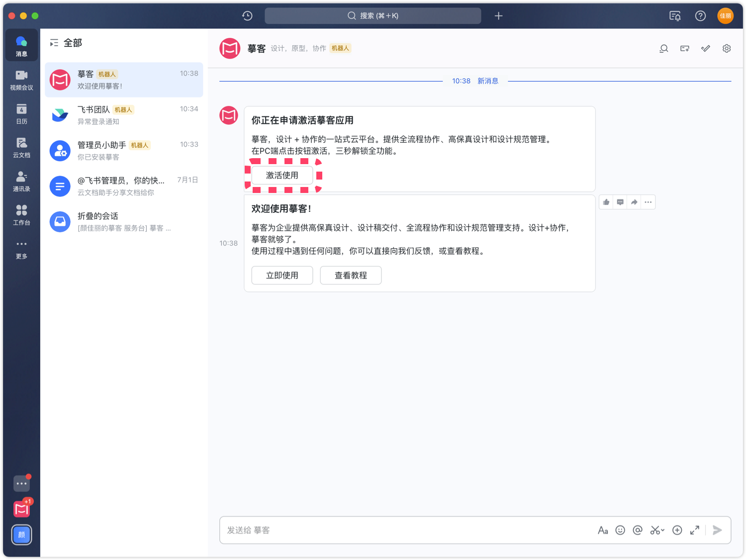The width and height of the screenshot is (746, 560).
Task: Open the 佳丽 profile avatar
Action: [726, 16]
